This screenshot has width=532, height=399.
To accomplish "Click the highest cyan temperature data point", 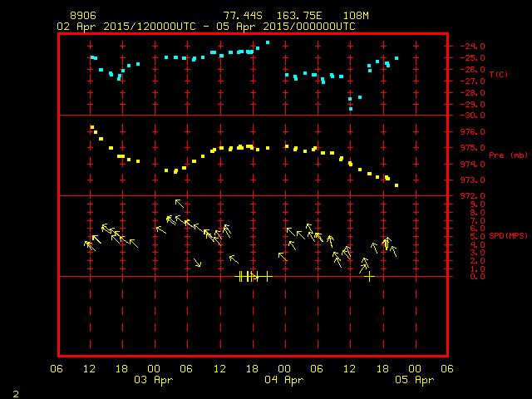I will 267,42.
